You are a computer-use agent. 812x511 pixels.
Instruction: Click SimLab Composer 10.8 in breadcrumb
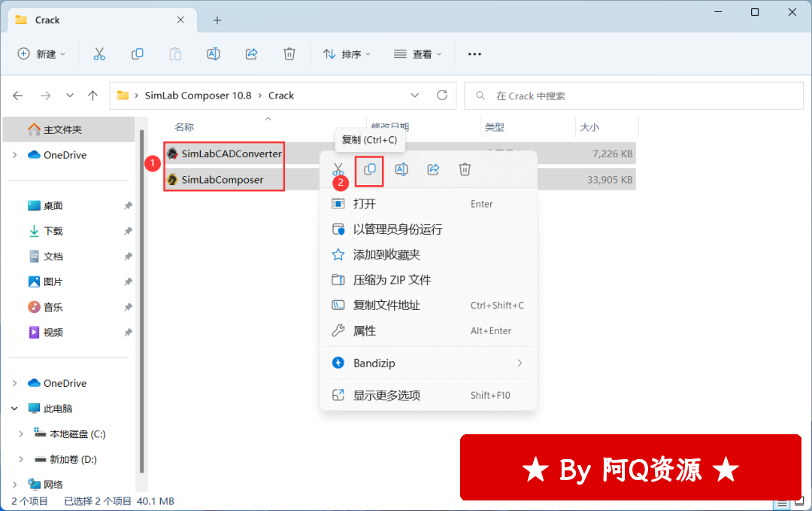coord(198,96)
